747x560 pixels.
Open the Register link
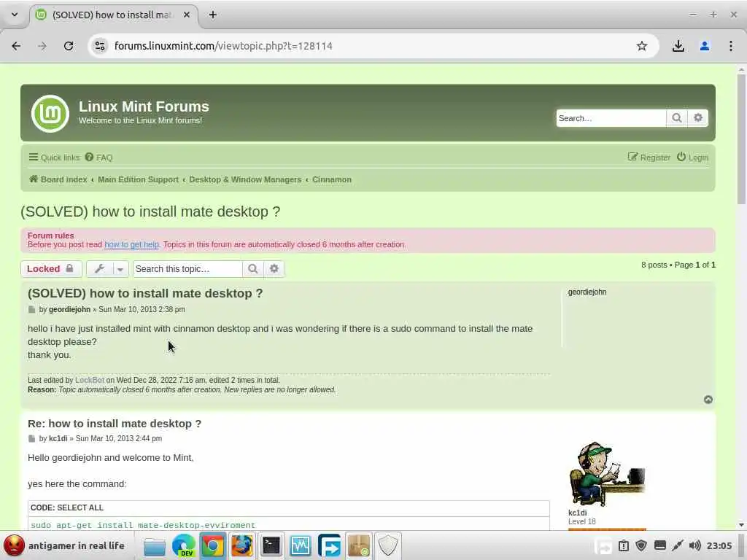(649, 157)
